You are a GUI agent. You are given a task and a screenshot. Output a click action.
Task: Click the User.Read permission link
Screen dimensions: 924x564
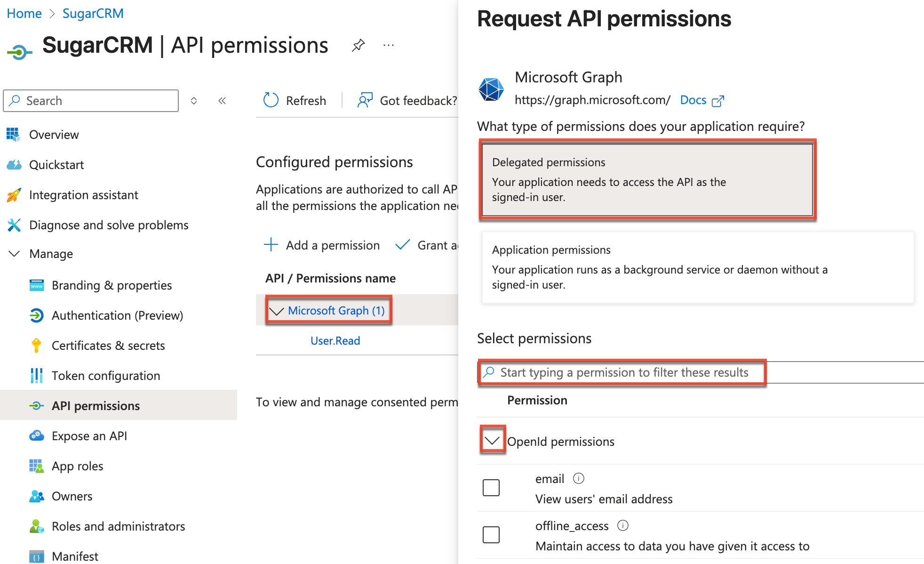click(335, 341)
